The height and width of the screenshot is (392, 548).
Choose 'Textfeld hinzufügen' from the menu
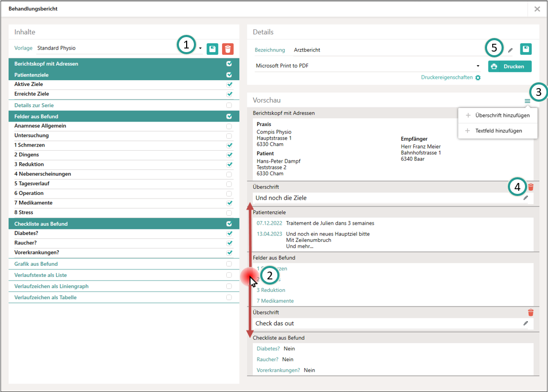tap(498, 131)
